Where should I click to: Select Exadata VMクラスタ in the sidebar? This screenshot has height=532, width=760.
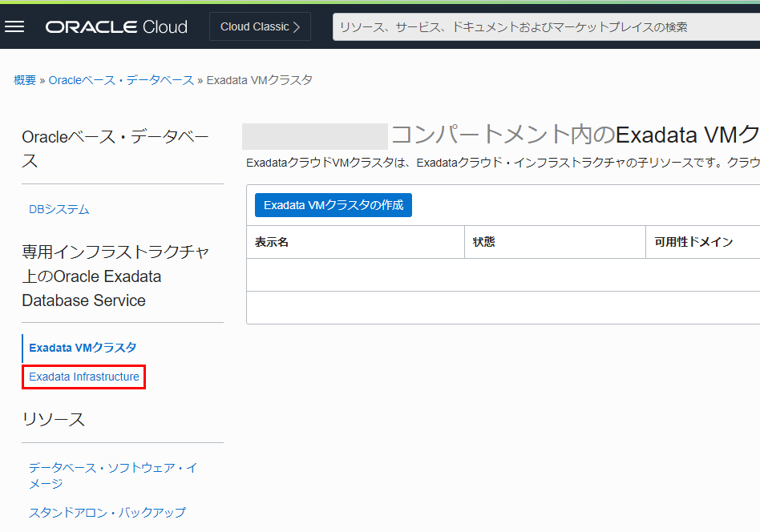(83, 348)
